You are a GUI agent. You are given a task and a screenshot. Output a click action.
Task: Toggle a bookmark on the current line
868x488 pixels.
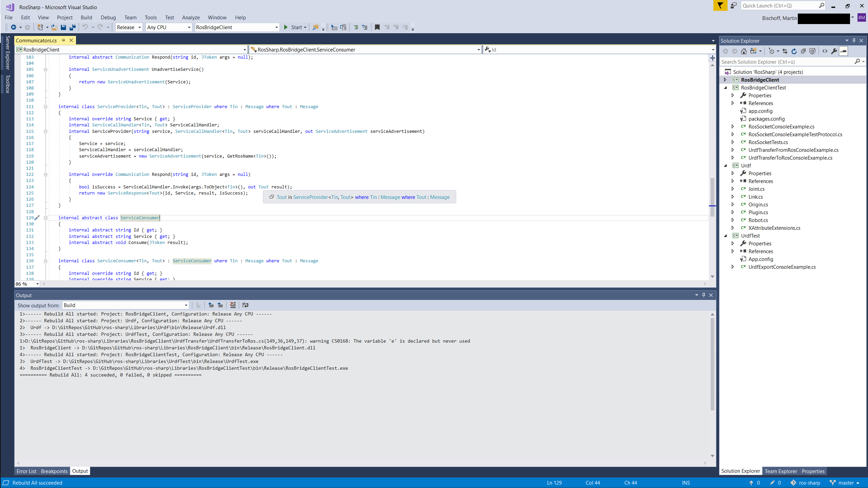pyautogui.click(x=377, y=27)
